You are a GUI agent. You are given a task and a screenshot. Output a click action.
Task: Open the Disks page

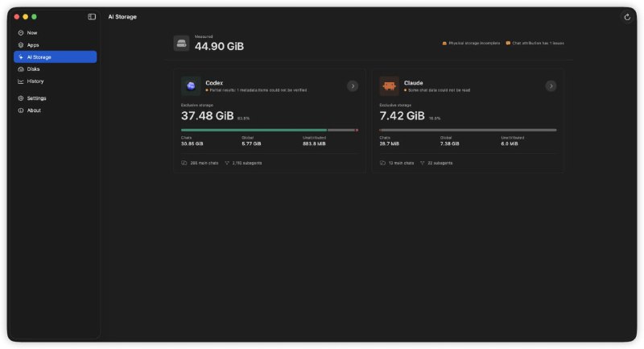coord(56,69)
